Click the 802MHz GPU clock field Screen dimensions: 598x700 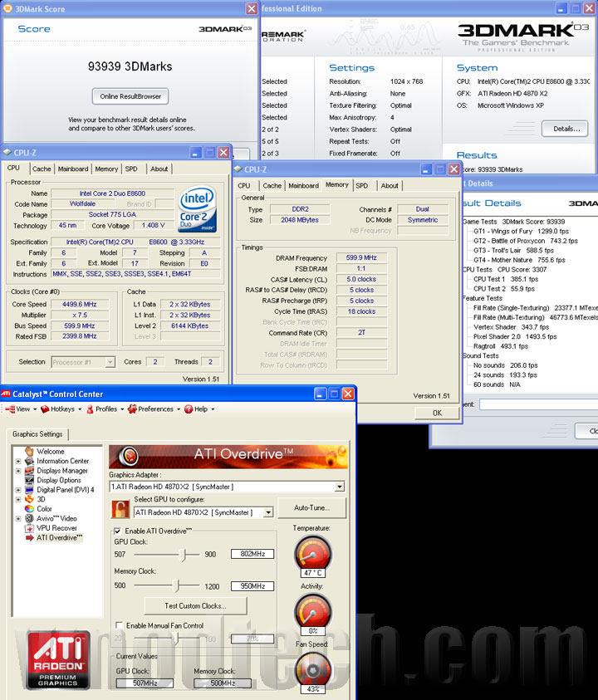252,554
